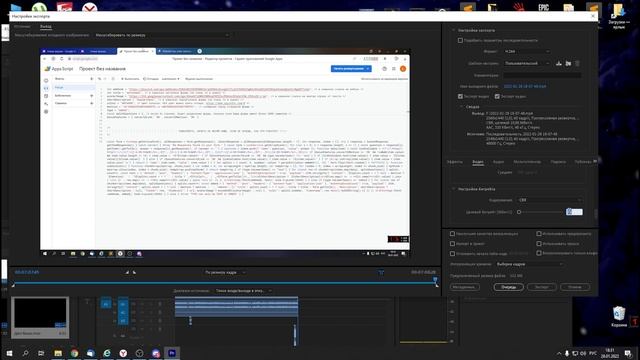640x360 pixels.
Task: Switch to Premiere Pro taskbar icon
Action: click(172, 353)
